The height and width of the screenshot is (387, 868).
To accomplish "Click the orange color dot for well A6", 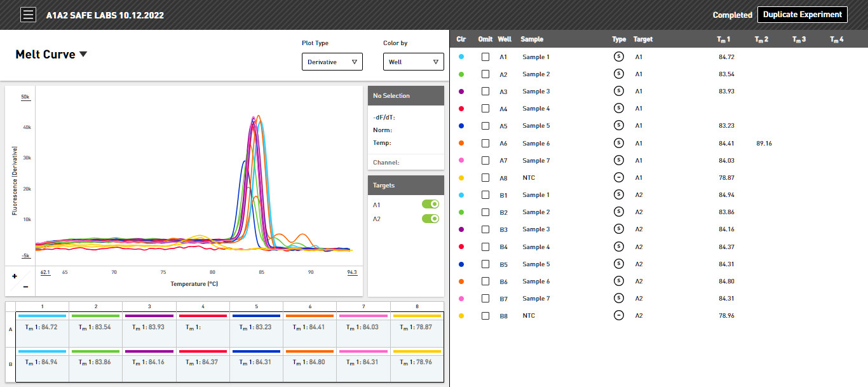I will [461, 143].
